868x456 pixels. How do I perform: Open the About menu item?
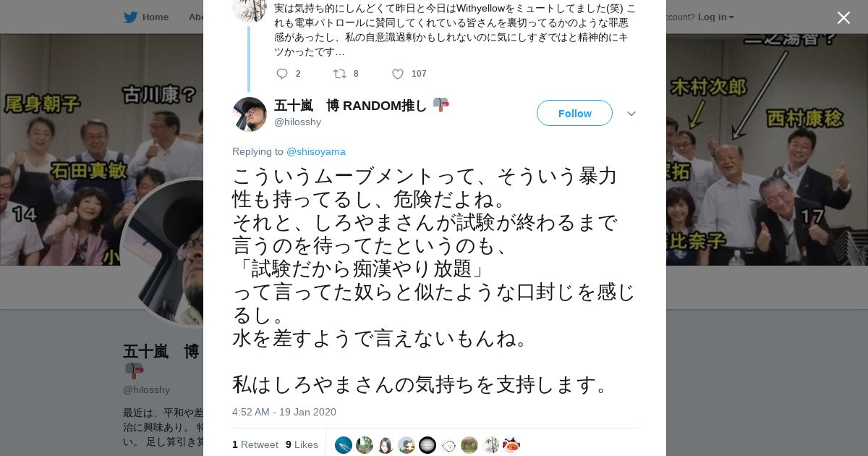tap(196, 17)
